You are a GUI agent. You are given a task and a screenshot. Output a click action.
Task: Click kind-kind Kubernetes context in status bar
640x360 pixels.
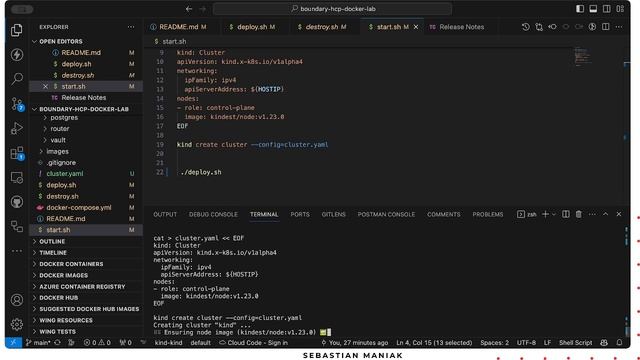[168, 343]
